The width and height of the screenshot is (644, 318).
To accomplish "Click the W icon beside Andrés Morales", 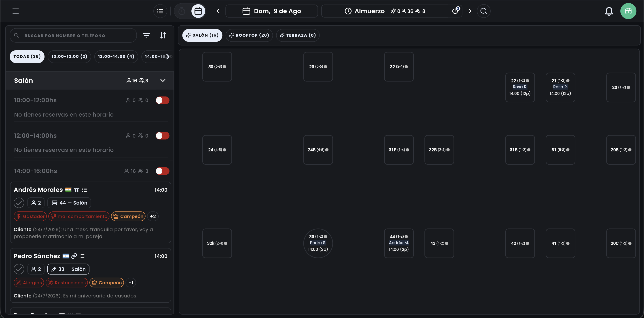I will coord(76,190).
